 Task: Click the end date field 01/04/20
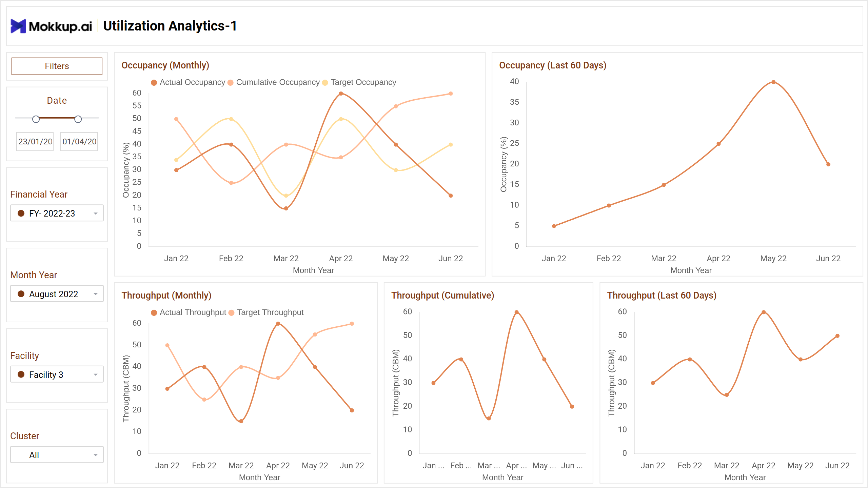coord(79,142)
